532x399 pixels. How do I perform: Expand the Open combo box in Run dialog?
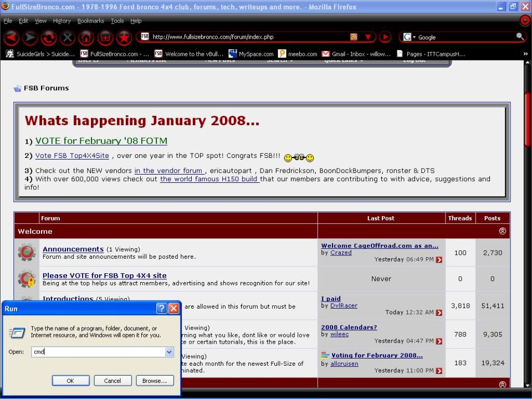point(169,352)
